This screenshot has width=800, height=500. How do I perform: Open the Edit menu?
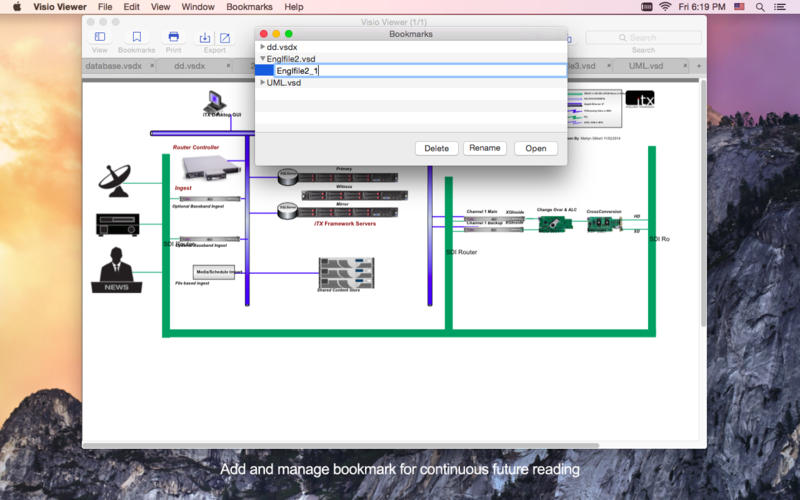[x=131, y=7]
